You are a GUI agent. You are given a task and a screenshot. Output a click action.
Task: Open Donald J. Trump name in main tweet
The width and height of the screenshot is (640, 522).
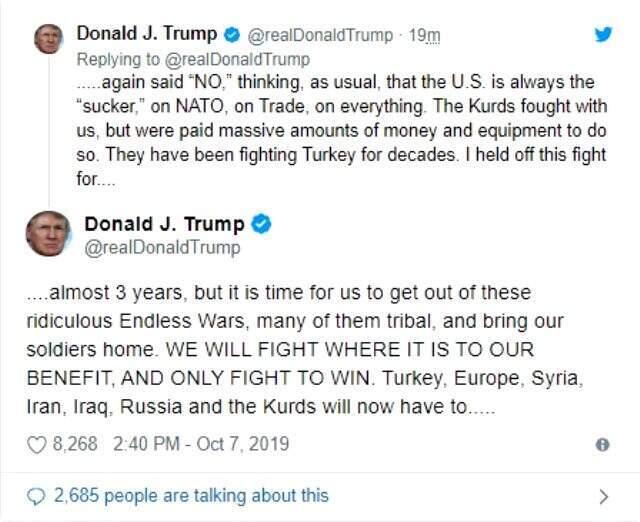click(x=164, y=224)
